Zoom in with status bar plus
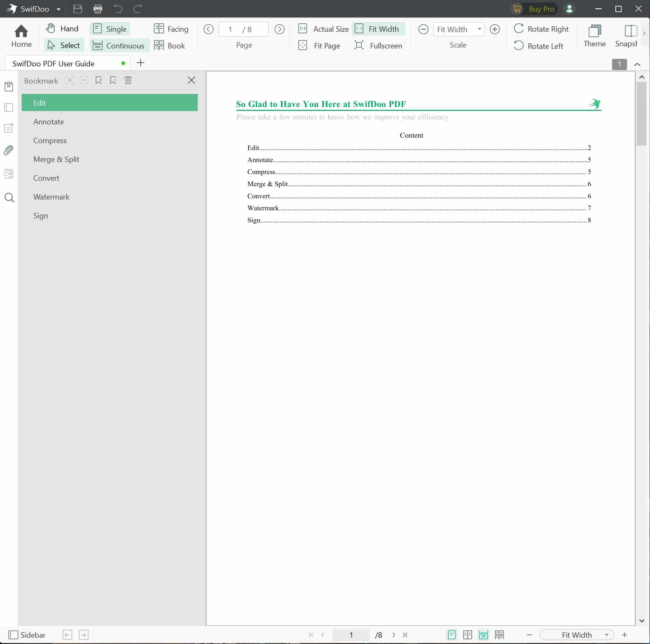Screen dimensions: 650x644 (625, 635)
